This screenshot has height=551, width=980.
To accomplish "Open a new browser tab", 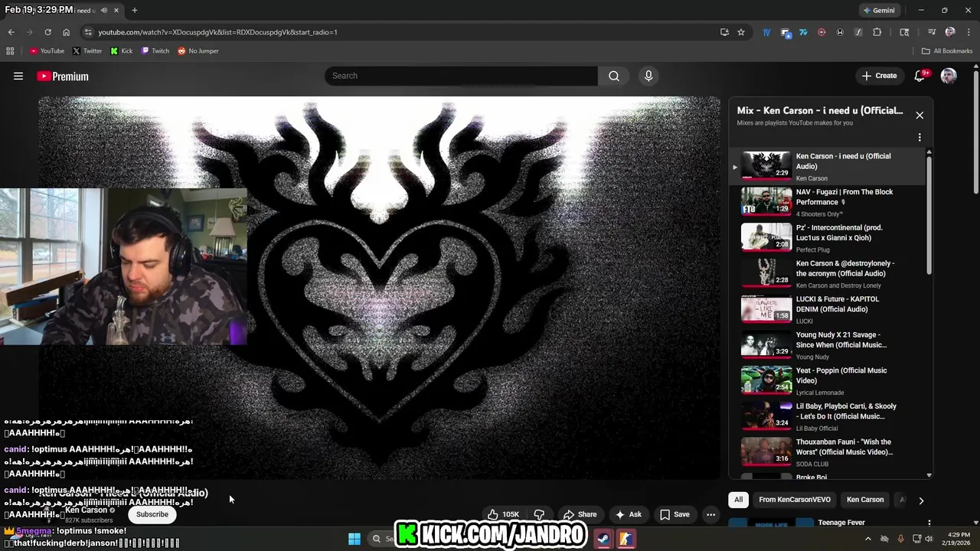I will pos(134,10).
